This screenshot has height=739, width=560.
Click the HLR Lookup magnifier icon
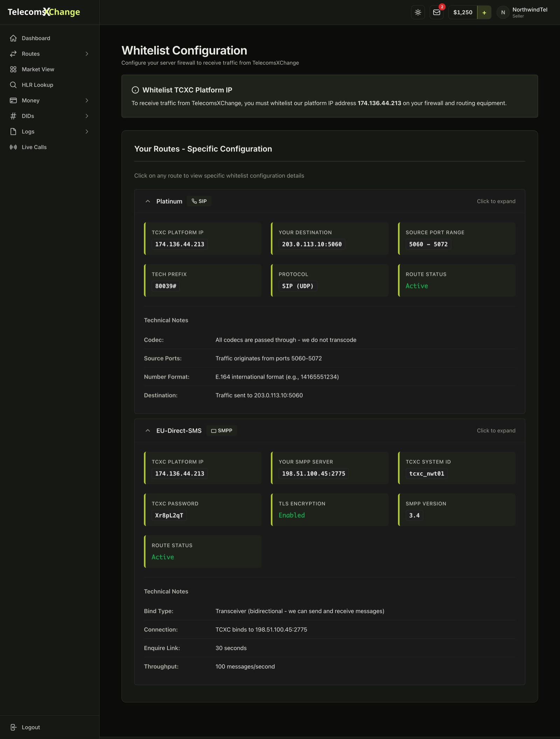click(13, 85)
